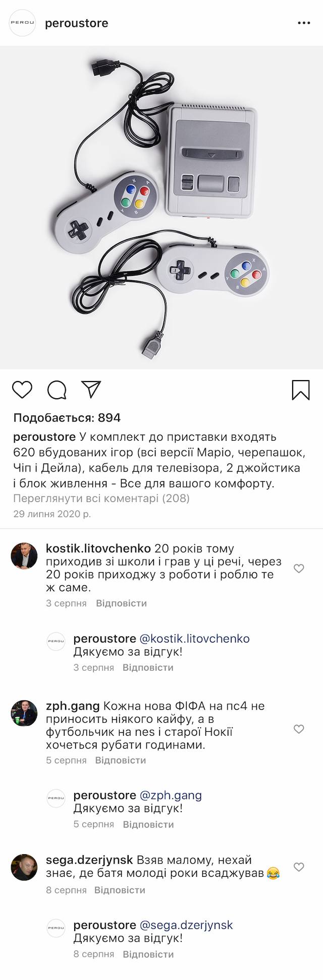Open the peroustore username in header
323x980 pixels.
(77, 23)
